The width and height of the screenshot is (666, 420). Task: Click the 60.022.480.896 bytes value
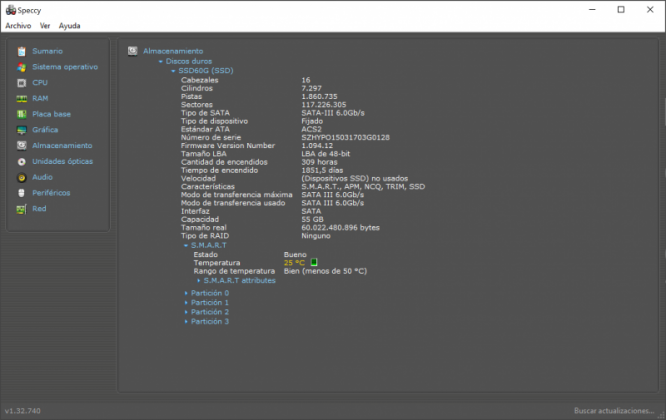340,227
